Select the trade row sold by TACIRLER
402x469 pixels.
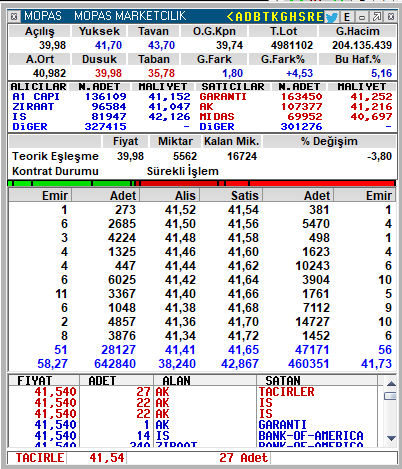(193, 392)
